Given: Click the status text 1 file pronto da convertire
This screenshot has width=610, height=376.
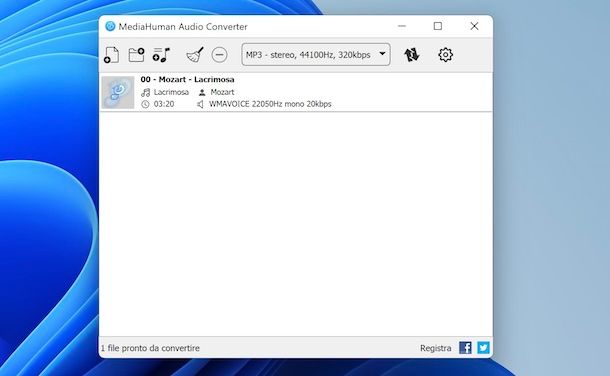Looking at the screenshot, I should (150, 348).
